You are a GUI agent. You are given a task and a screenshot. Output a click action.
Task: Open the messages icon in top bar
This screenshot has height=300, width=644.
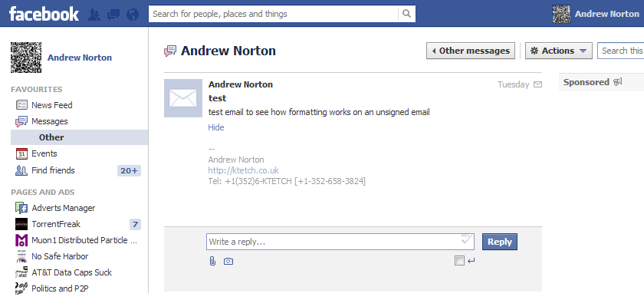click(x=113, y=15)
